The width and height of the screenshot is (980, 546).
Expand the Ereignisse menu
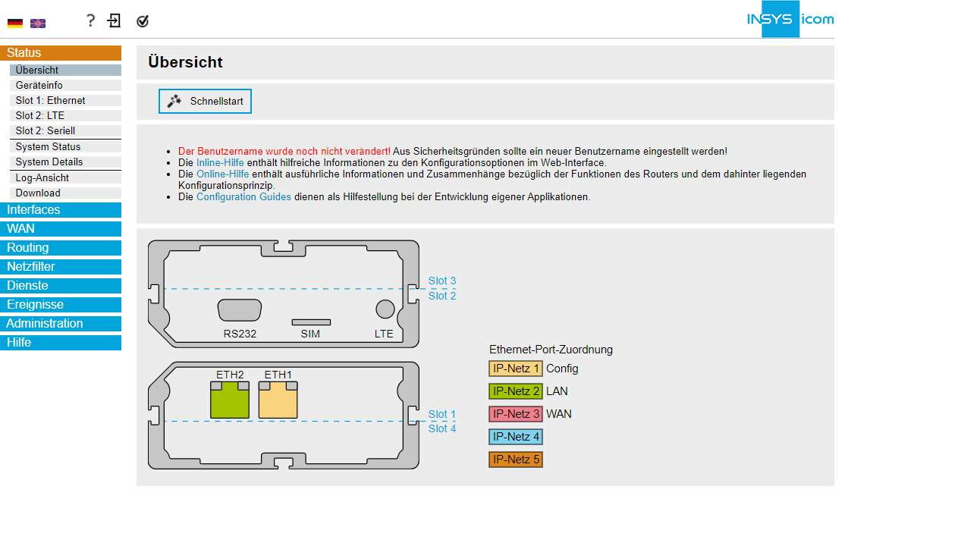[x=61, y=305]
